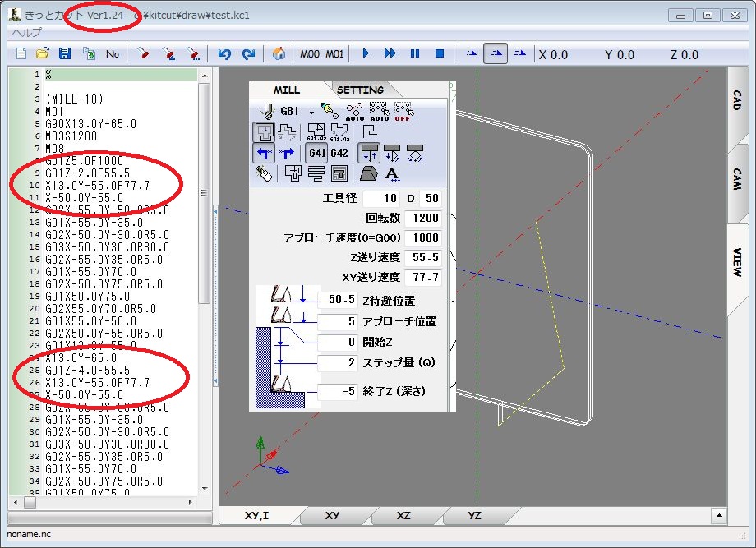Click the code editor scroll-down arrow
756x548 pixels.
(x=205, y=488)
